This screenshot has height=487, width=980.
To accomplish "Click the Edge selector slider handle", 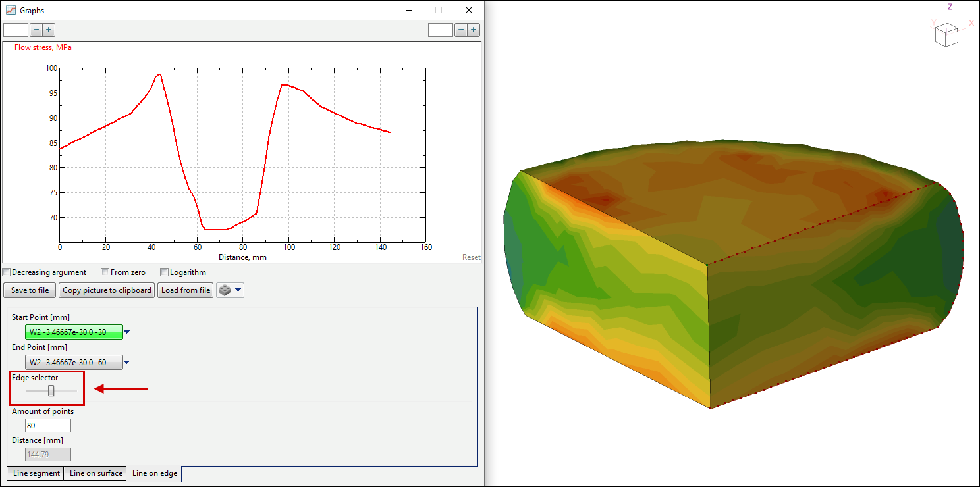I will tap(51, 391).
